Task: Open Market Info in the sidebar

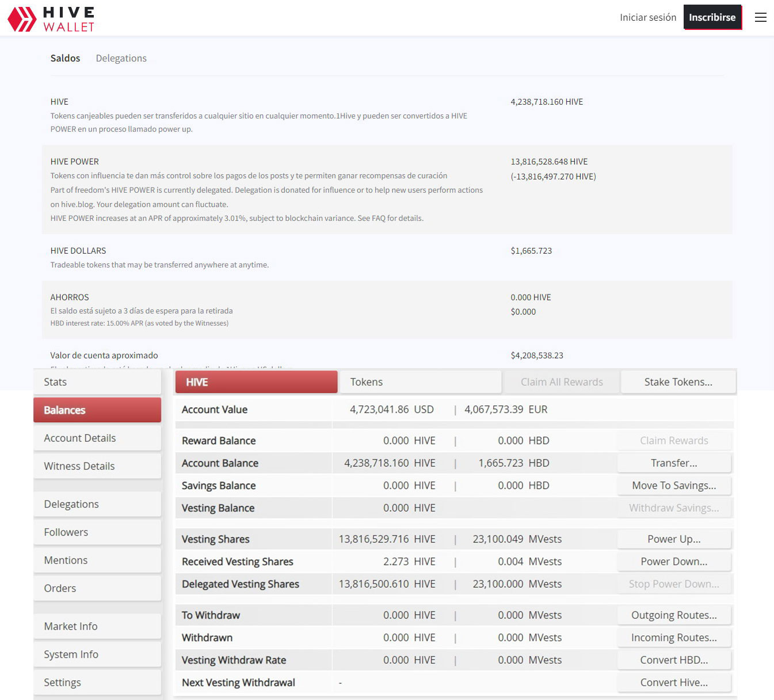Action: point(97,626)
